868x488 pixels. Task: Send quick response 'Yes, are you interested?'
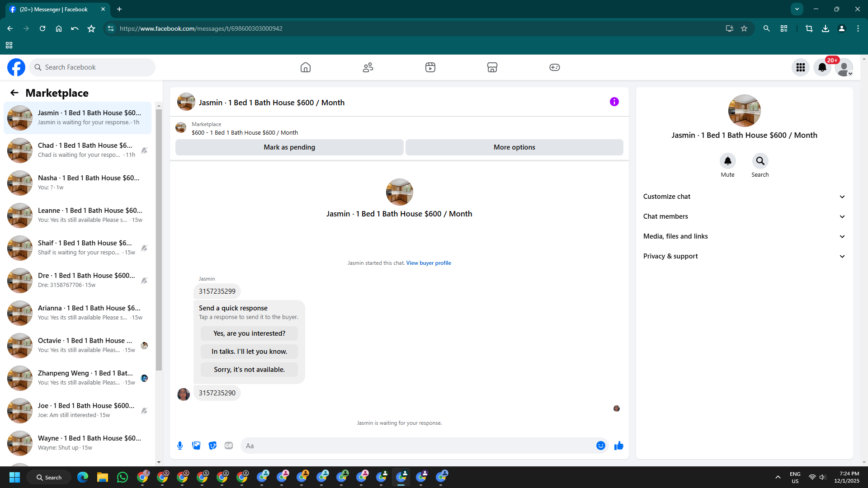click(x=250, y=333)
